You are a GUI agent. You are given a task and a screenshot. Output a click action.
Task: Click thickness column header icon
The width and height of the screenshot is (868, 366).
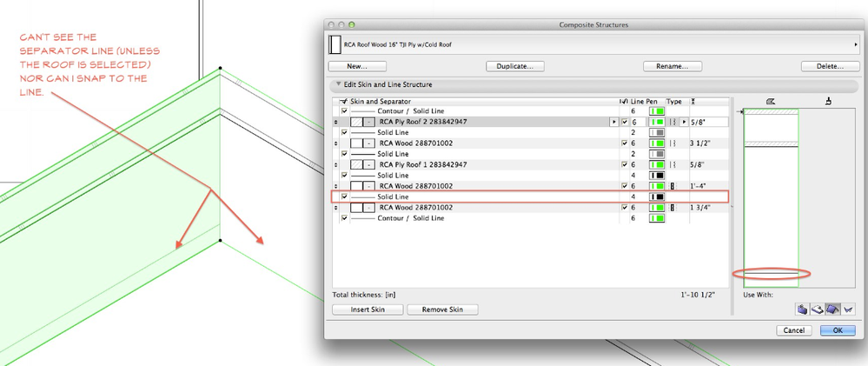tap(693, 102)
